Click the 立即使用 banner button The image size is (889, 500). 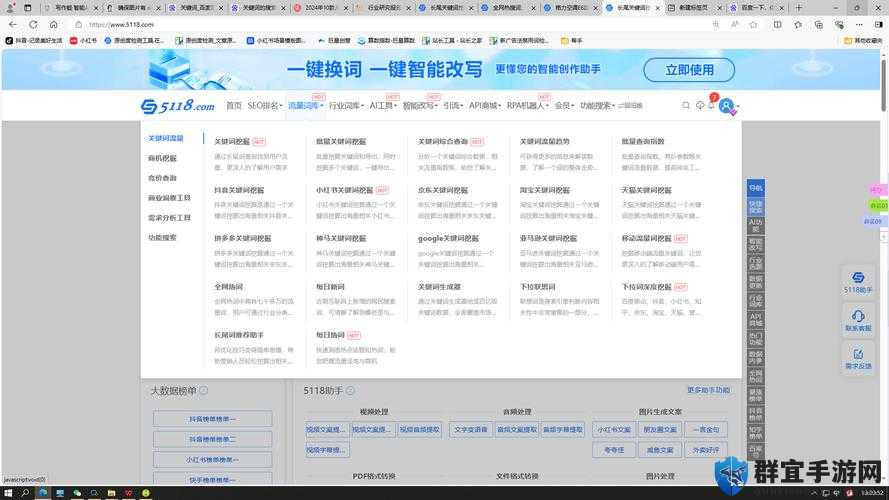[x=689, y=70]
